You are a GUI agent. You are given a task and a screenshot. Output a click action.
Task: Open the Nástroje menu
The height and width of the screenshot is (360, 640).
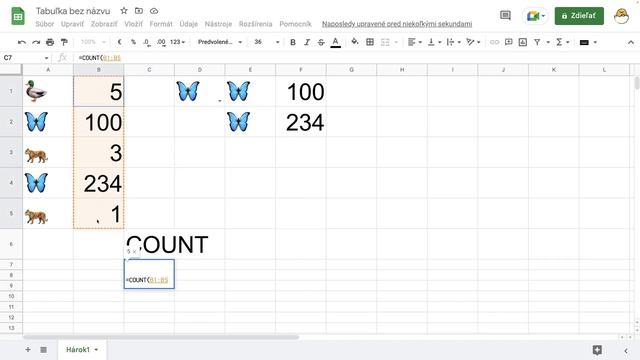click(x=218, y=24)
